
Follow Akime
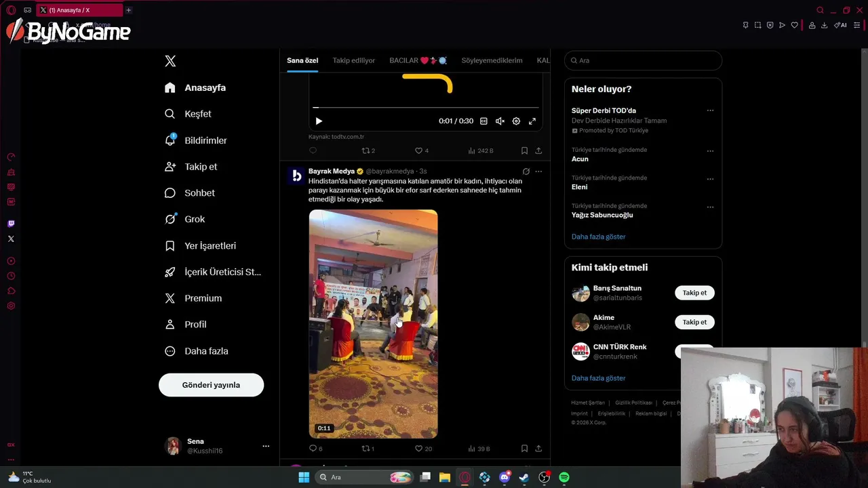[x=694, y=322]
